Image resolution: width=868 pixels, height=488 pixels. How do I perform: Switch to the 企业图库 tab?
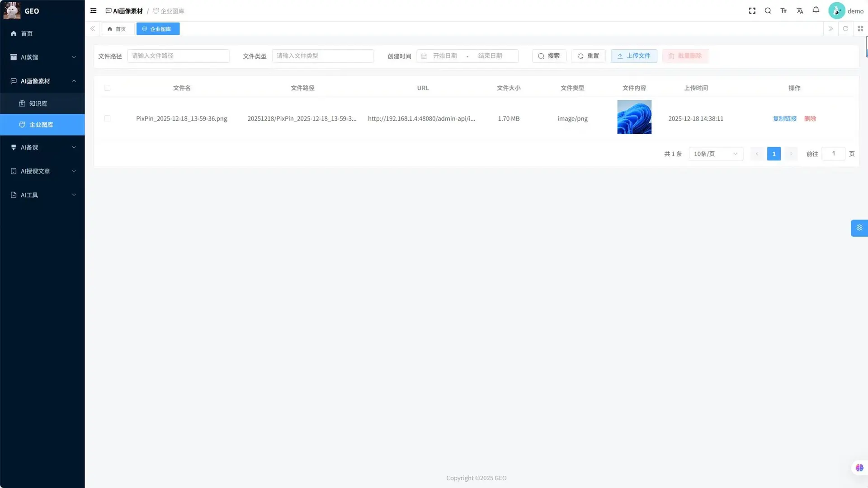tap(158, 29)
